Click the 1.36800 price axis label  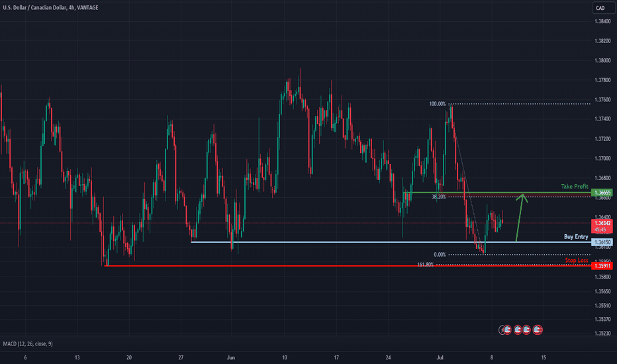click(x=602, y=178)
